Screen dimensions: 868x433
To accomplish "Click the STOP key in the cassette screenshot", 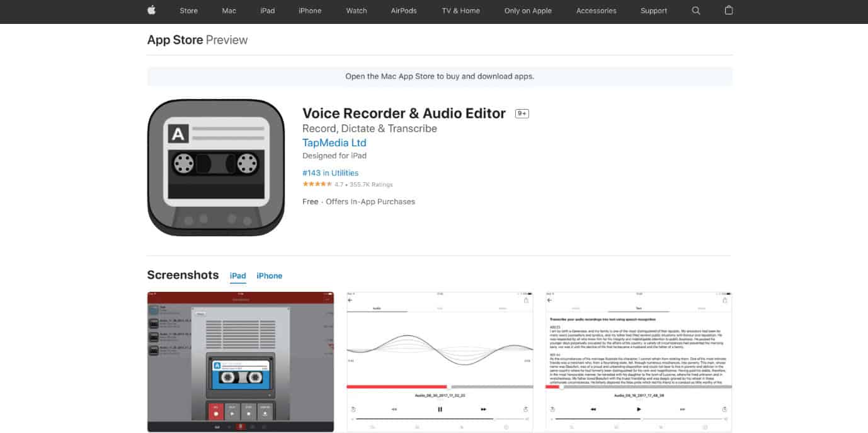I will (248, 411).
